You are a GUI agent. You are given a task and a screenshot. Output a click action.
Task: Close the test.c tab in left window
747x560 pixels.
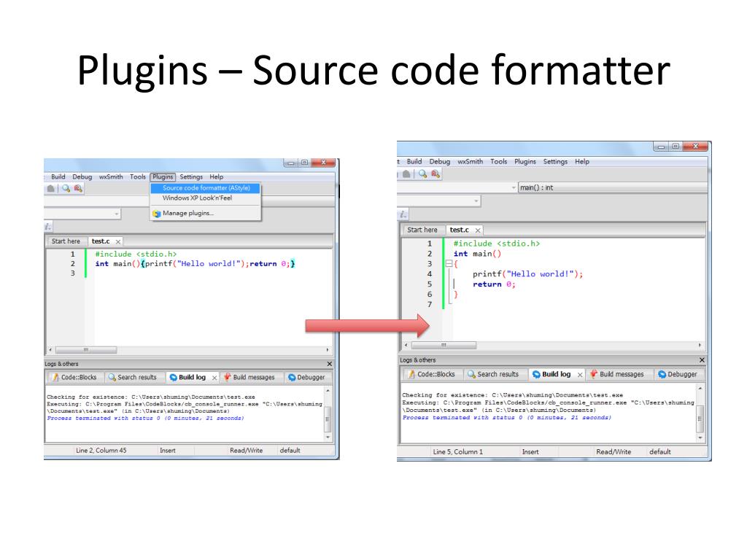(x=118, y=242)
